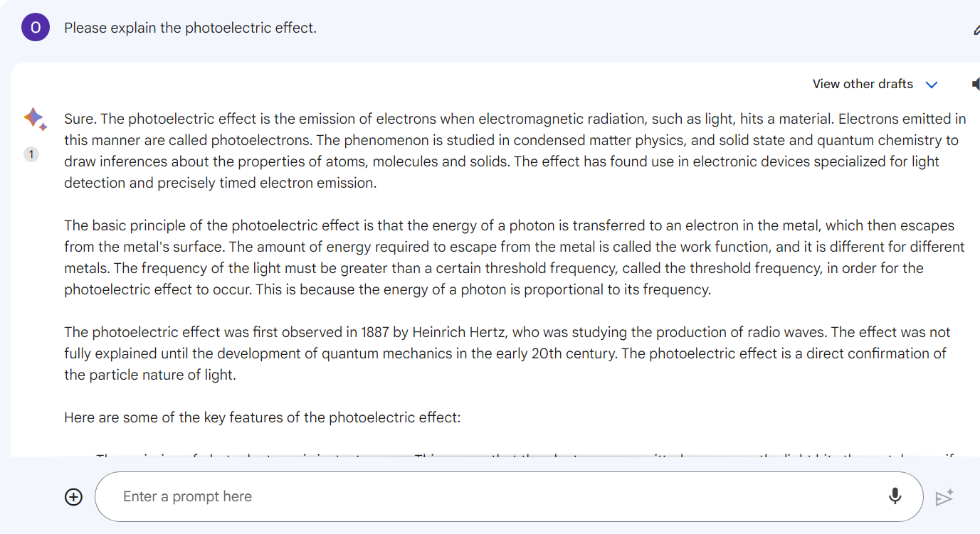Screen dimensions: 980x534
Task: Click the Bard sparkle logo icon
Action: point(35,119)
